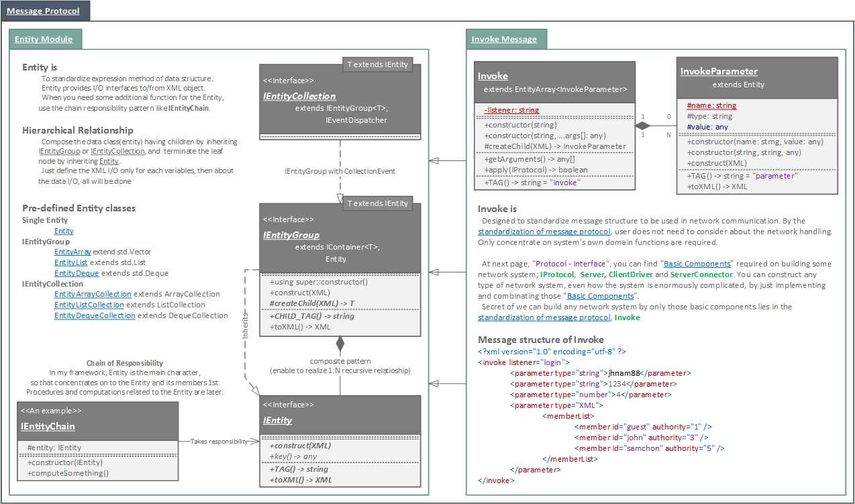Select the template box on IEntityCollection
855x504 pixels.
377,64
